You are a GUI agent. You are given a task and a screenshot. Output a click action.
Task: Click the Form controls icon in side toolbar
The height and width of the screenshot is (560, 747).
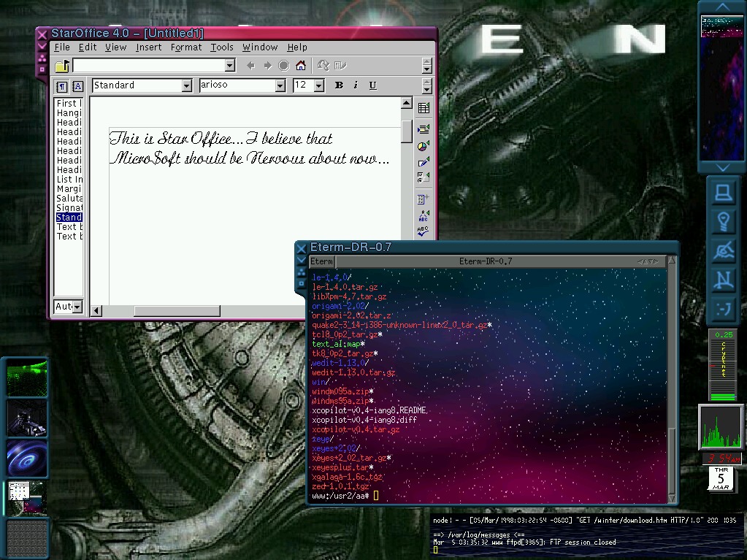point(424,177)
